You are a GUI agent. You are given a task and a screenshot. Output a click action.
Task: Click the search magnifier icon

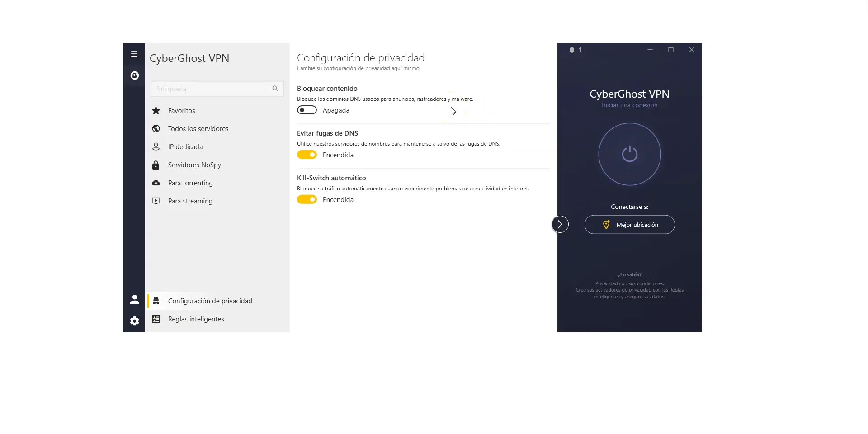coord(275,89)
